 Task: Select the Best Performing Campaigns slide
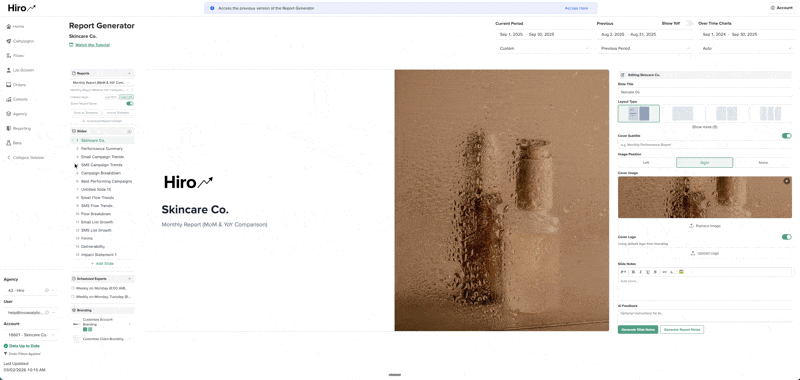[x=102, y=181]
